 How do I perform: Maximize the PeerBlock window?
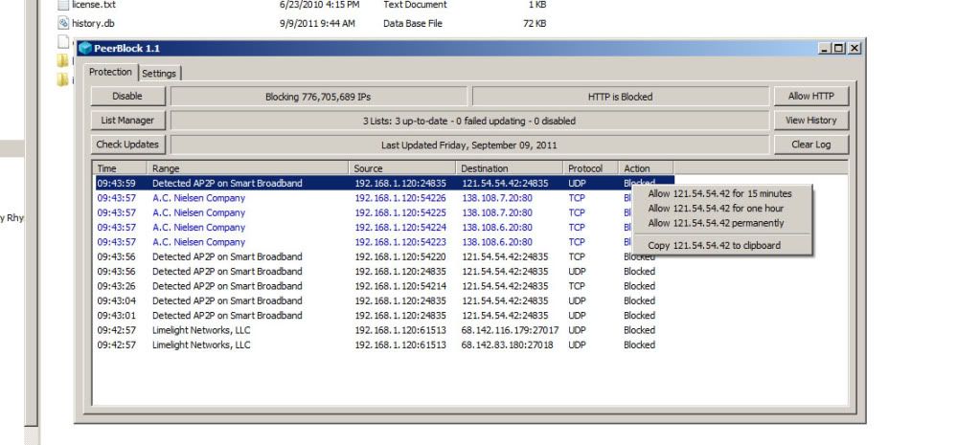840,48
